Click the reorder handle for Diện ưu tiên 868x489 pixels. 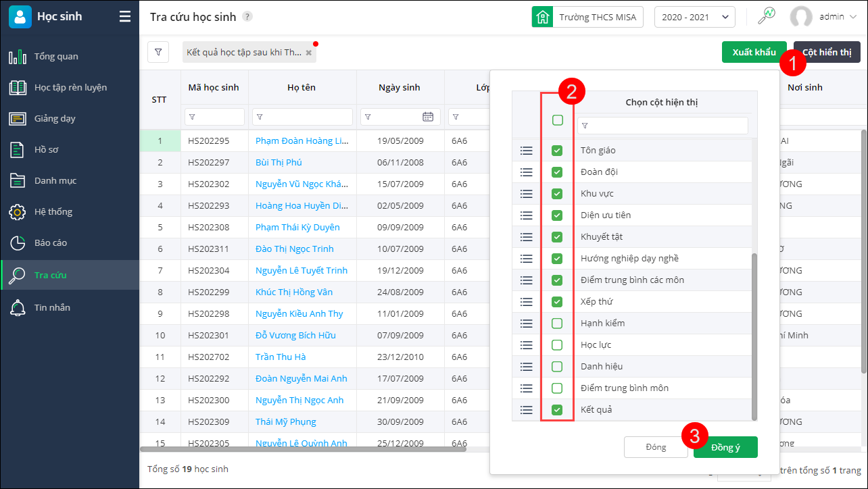point(527,215)
